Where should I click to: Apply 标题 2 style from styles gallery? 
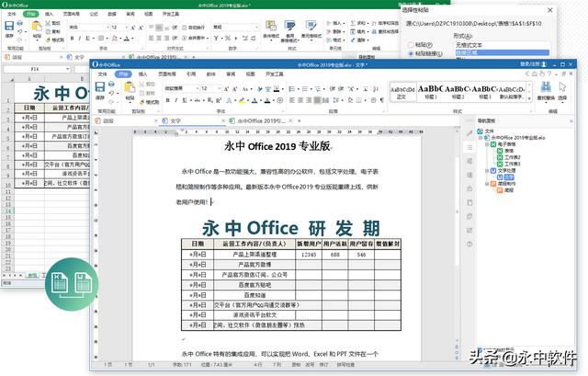click(458, 92)
